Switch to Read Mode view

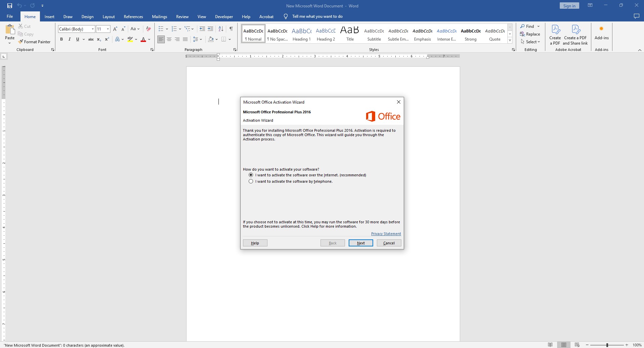coord(550,345)
